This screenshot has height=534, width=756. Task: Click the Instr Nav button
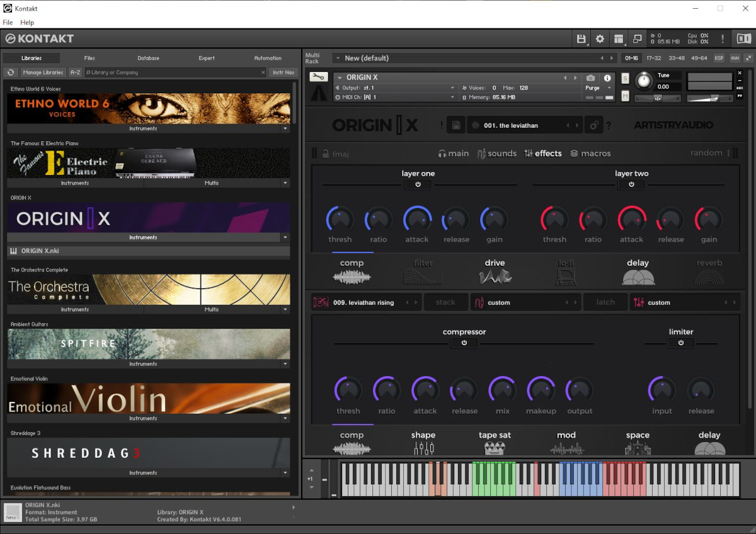(283, 72)
